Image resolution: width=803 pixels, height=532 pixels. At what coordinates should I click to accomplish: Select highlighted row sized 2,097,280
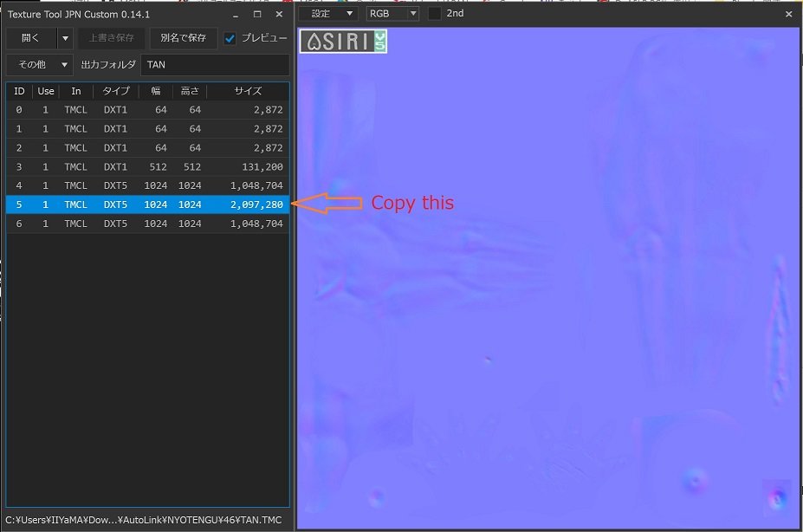(147, 204)
